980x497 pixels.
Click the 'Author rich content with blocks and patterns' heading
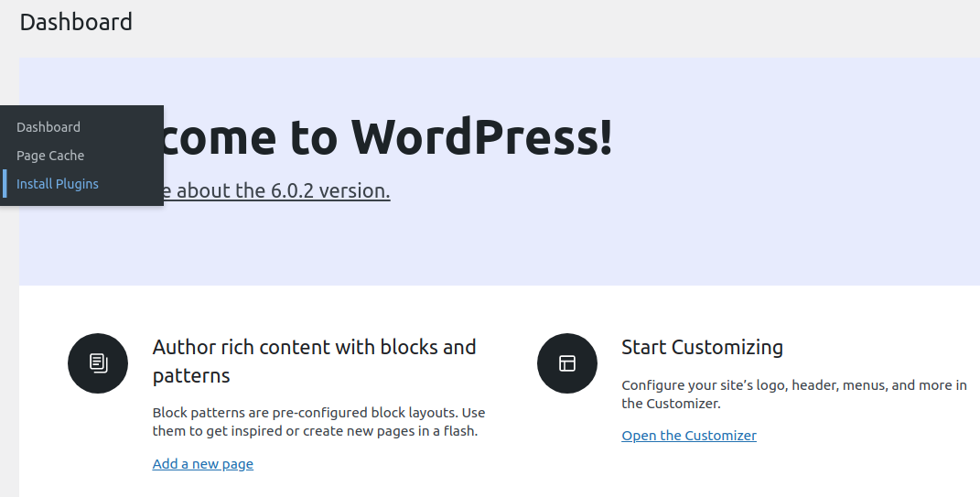point(315,361)
